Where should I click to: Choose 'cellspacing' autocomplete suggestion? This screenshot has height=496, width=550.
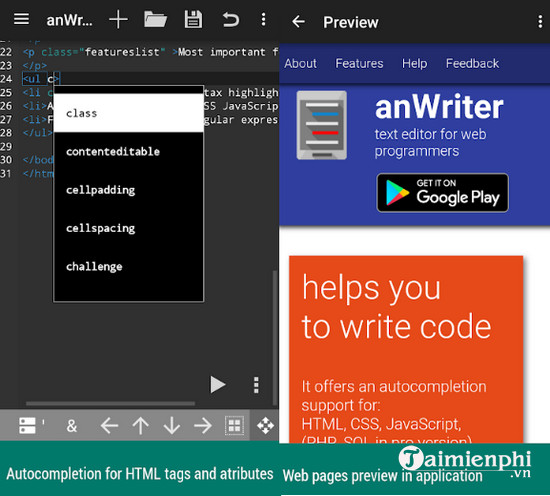128,228
